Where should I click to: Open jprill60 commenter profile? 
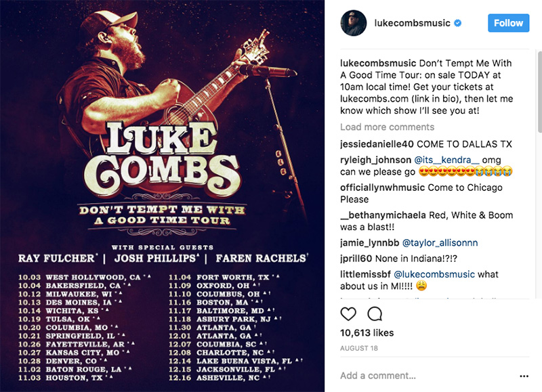(356, 259)
